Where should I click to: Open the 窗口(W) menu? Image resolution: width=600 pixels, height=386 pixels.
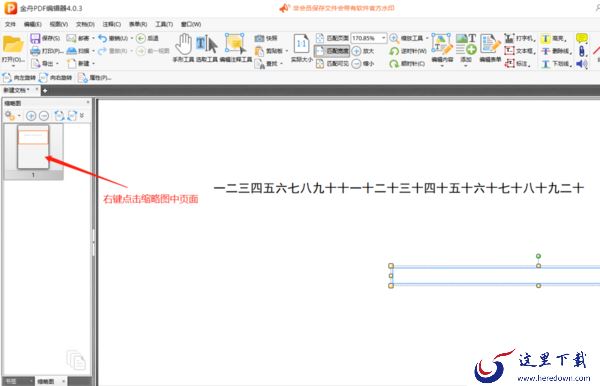pyautogui.click(x=191, y=24)
